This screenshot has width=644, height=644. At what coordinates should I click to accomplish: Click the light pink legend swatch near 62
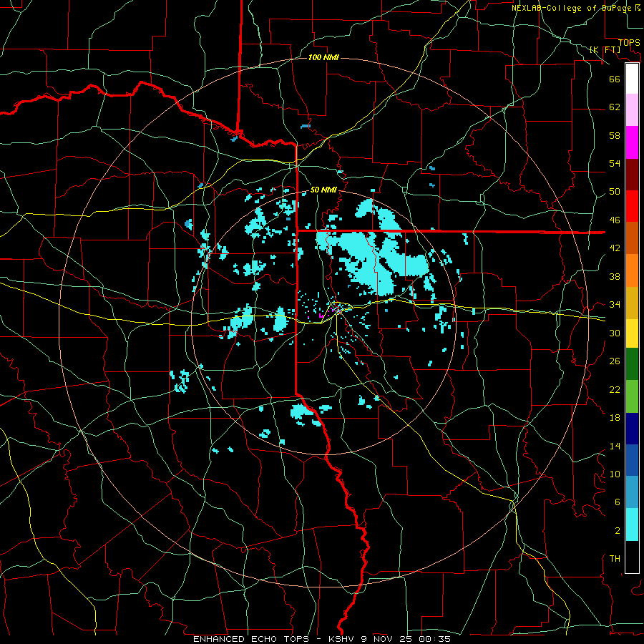[x=632, y=109]
